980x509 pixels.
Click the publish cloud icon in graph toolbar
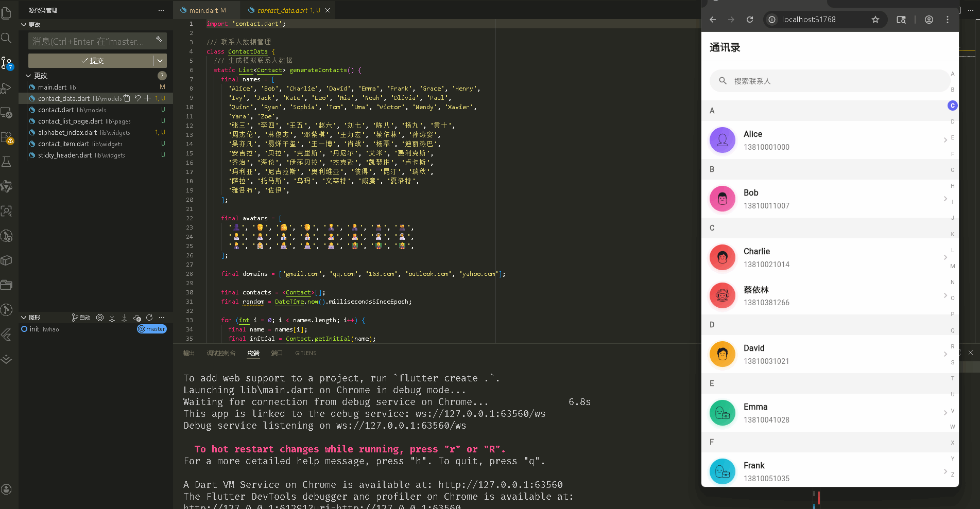137,318
